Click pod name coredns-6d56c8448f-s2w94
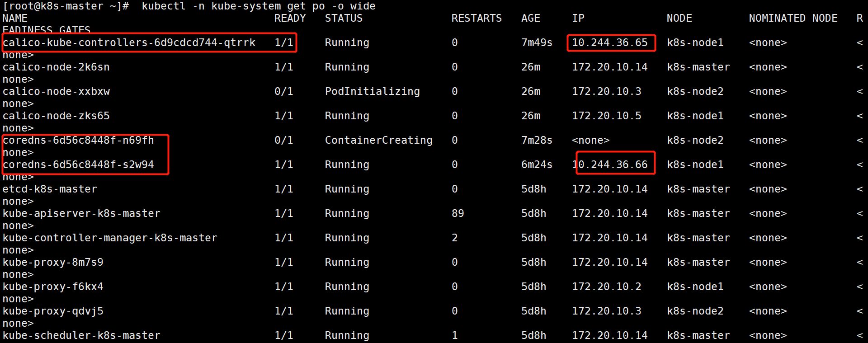Viewport: 868px width, 343px height. point(78,164)
